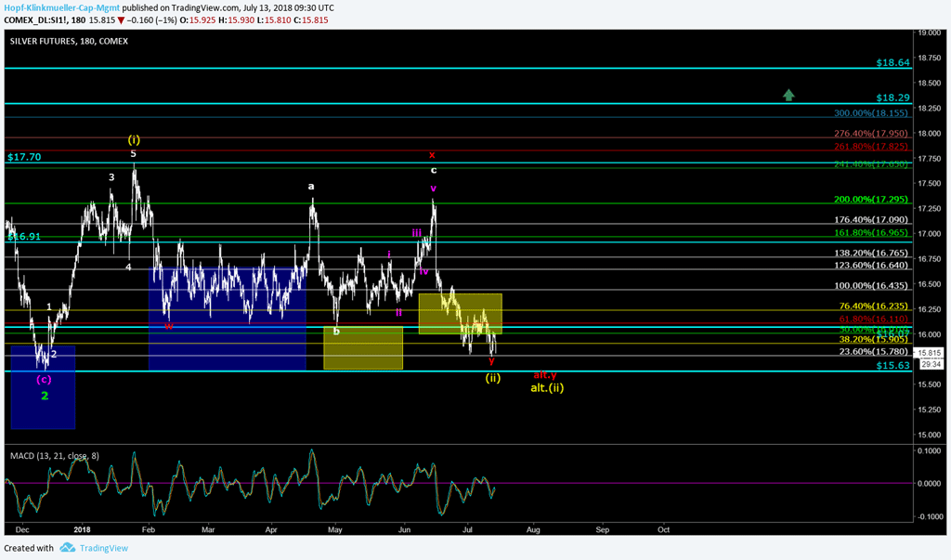Click the Aug label on time axis

533,529
